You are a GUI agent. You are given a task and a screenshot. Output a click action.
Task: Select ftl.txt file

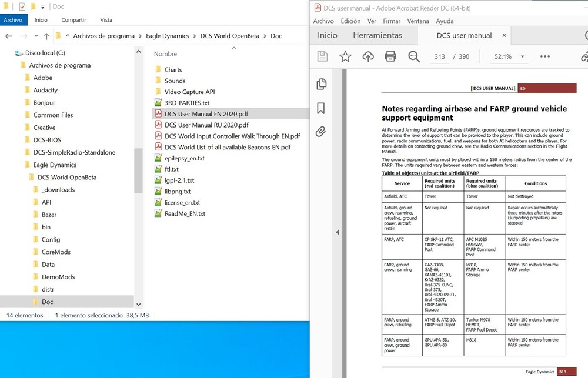171,169
